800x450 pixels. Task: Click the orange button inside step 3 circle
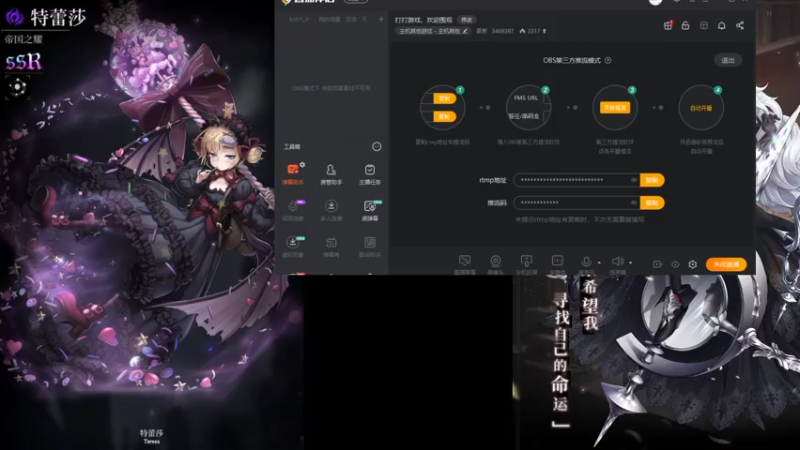coord(615,108)
